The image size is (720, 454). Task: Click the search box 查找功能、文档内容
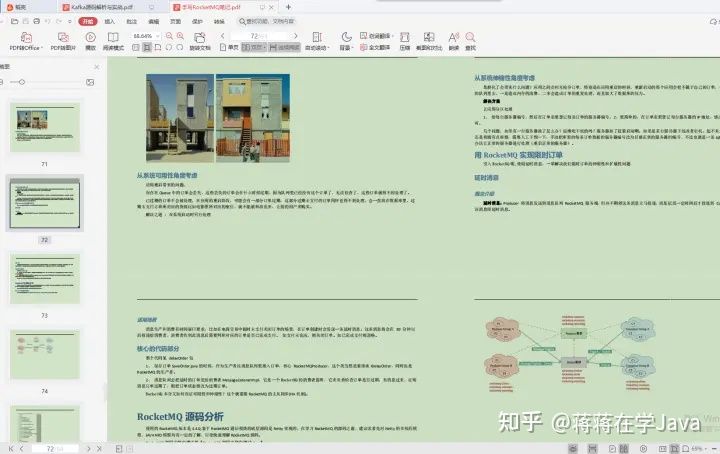(x=267, y=21)
